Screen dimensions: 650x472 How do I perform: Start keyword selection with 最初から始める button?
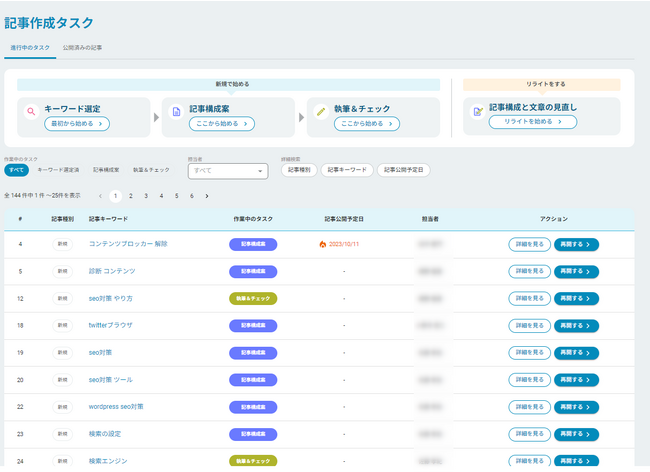[77, 124]
